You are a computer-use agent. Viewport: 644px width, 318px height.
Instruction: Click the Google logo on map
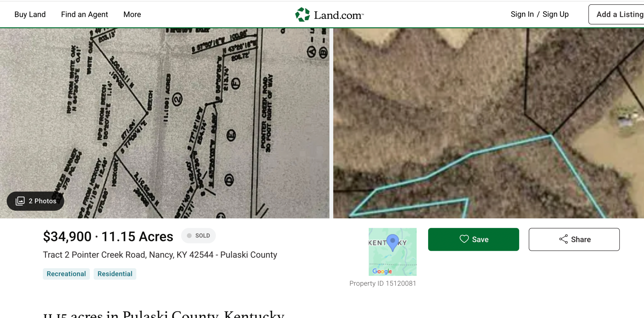[x=382, y=271]
